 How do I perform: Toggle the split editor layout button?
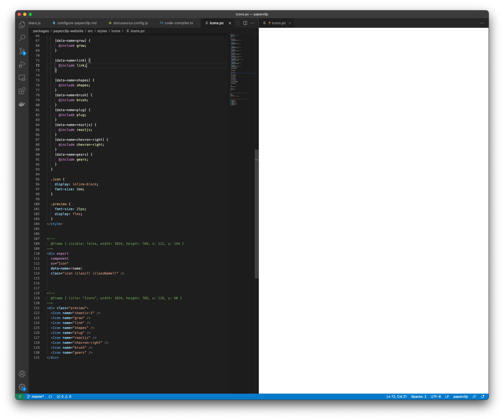(x=245, y=23)
